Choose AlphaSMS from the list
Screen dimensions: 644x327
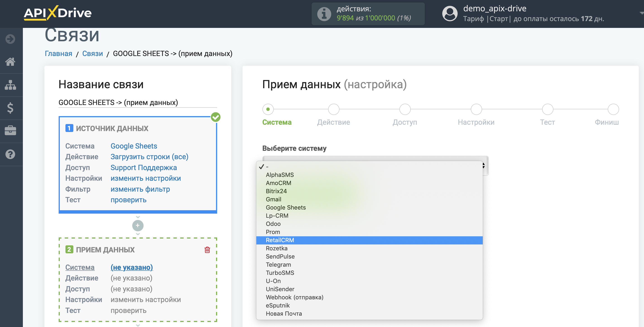tap(369, 175)
